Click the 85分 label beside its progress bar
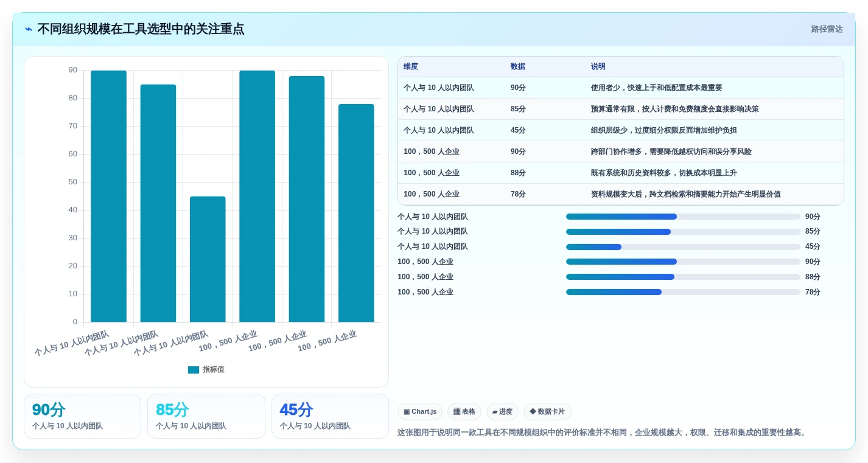Viewport: 868px width, 463px height. pos(813,232)
